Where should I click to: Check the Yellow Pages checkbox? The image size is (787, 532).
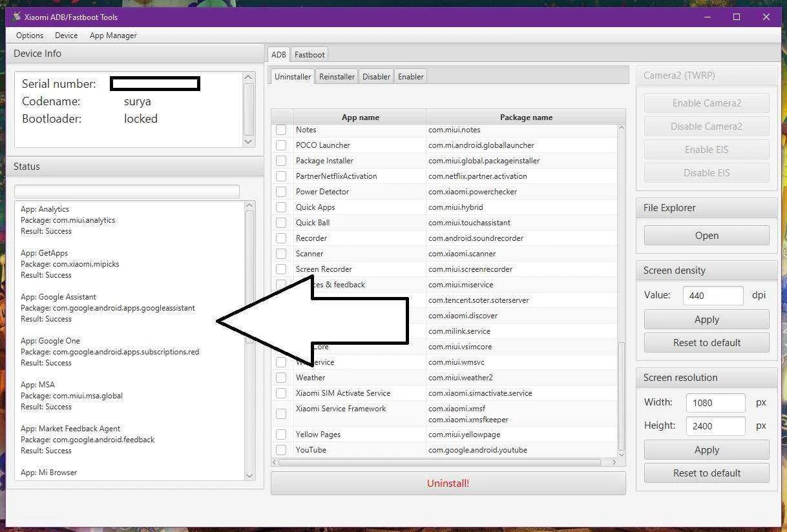(x=281, y=435)
